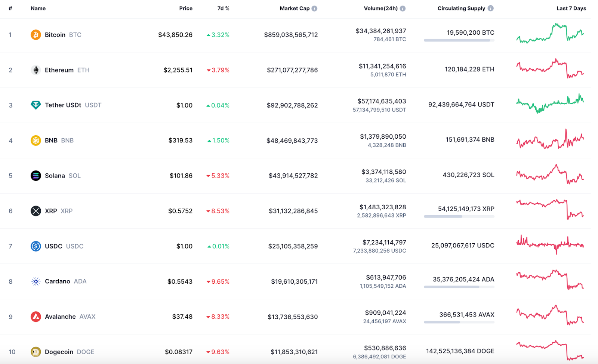Open Solana's last 7 days chart
This screenshot has height=364, width=598.
point(550,174)
